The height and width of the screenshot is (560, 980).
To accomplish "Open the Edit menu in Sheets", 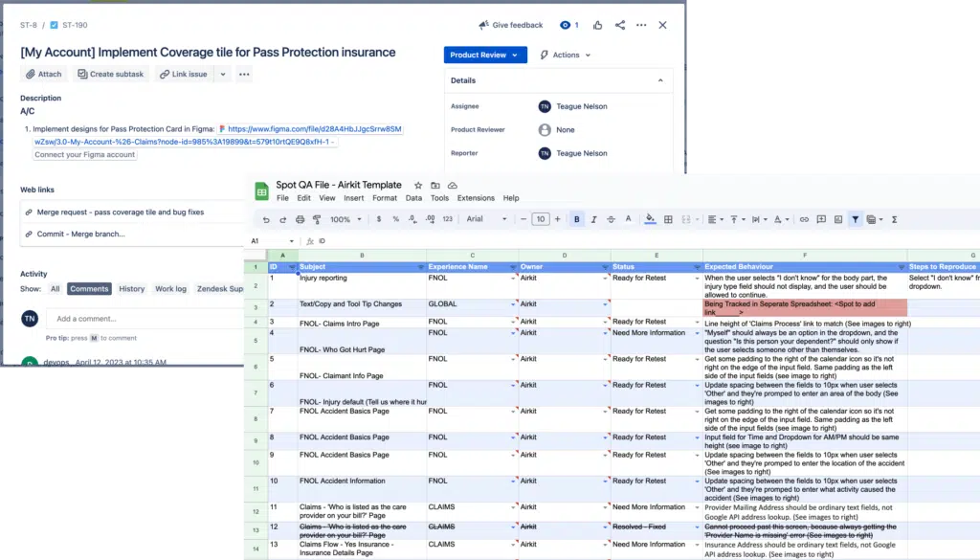I will [303, 198].
